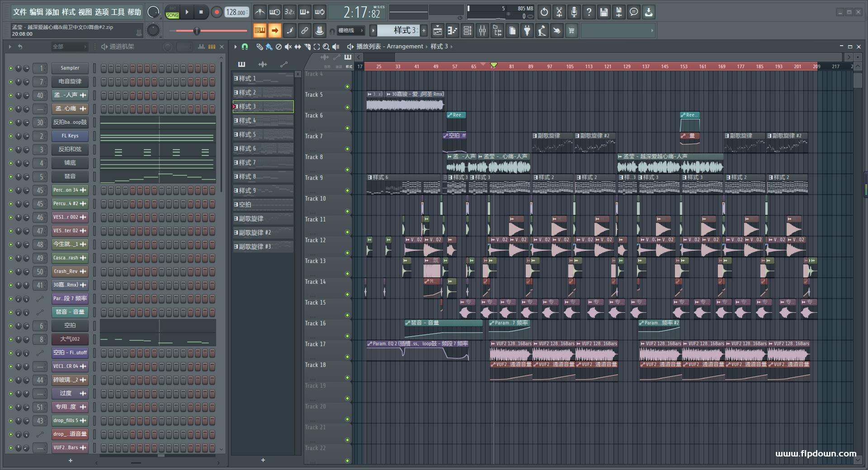Open the audio editor scissors icon
This screenshot has height=470, width=868.
click(x=559, y=12)
